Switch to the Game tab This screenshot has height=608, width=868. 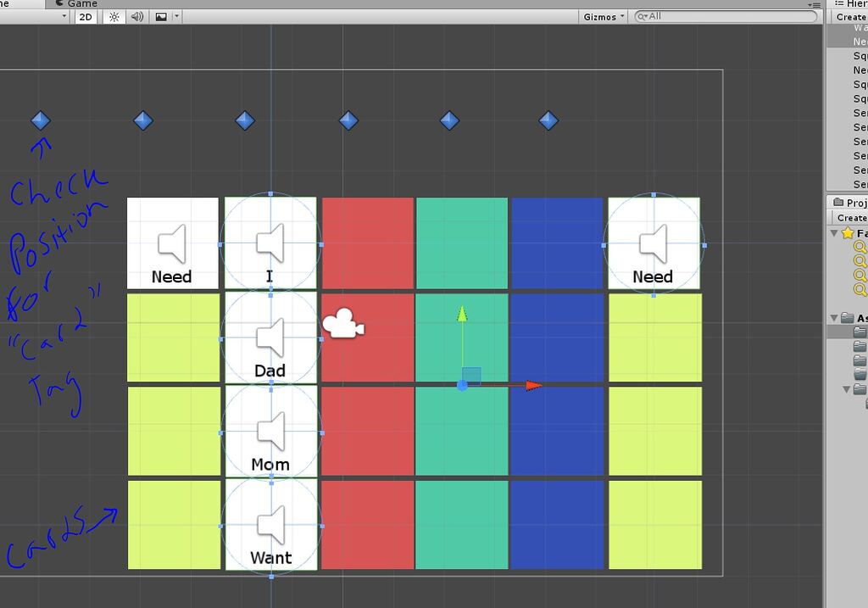click(x=76, y=3)
